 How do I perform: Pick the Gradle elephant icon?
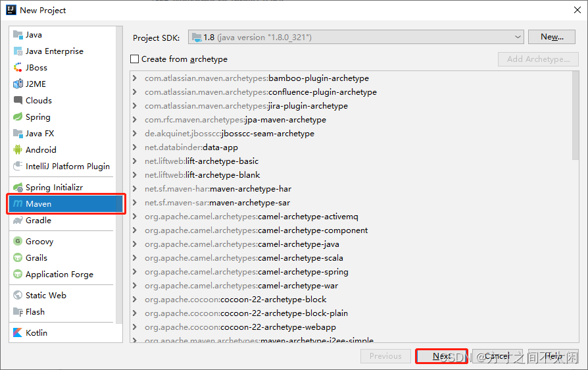18,221
